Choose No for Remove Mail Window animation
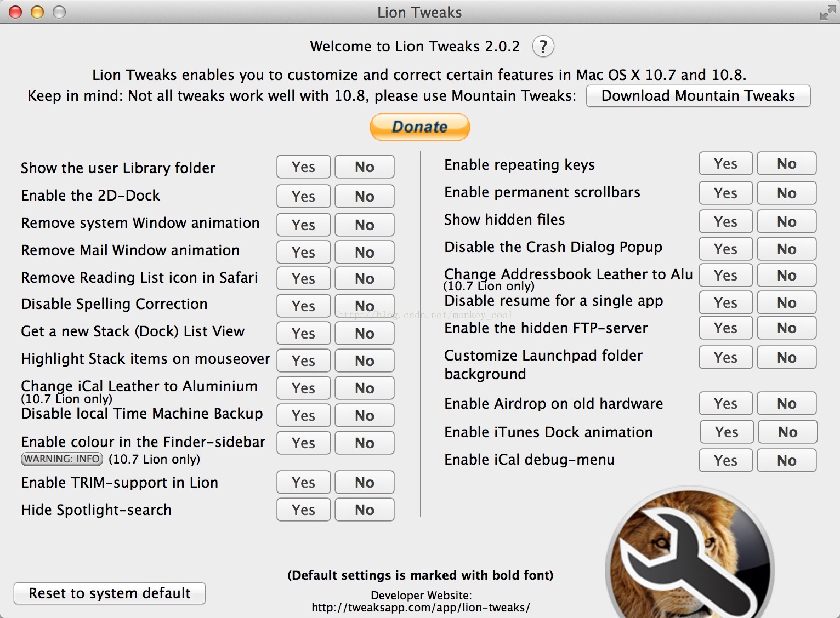The width and height of the screenshot is (840, 618). pyautogui.click(x=365, y=253)
